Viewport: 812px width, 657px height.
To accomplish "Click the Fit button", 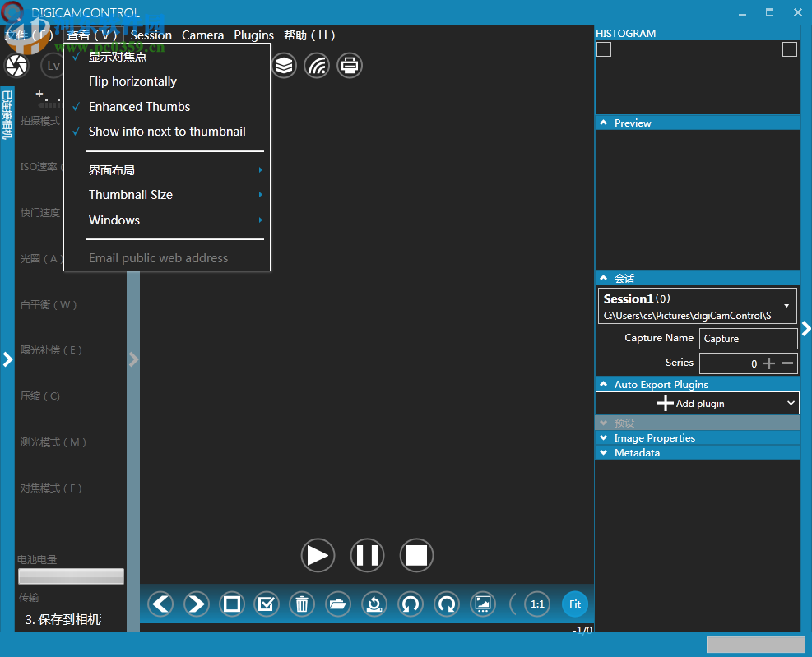I will (574, 604).
